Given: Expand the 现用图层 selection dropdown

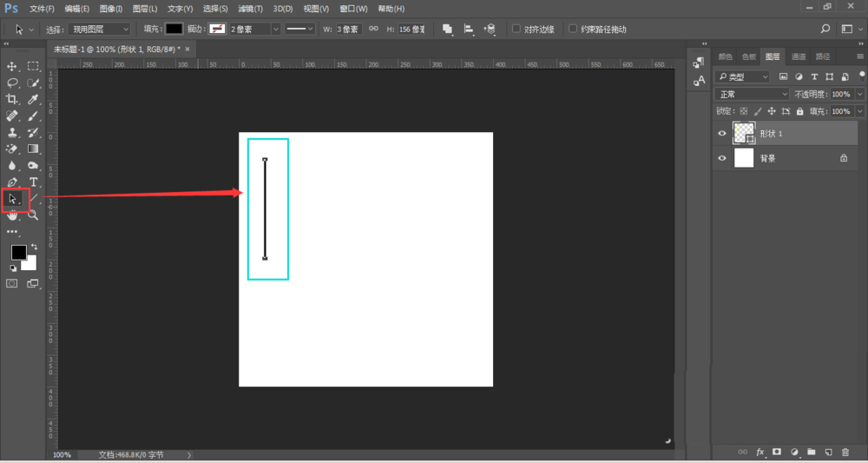Looking at the screenshot, I should (100, 30).
